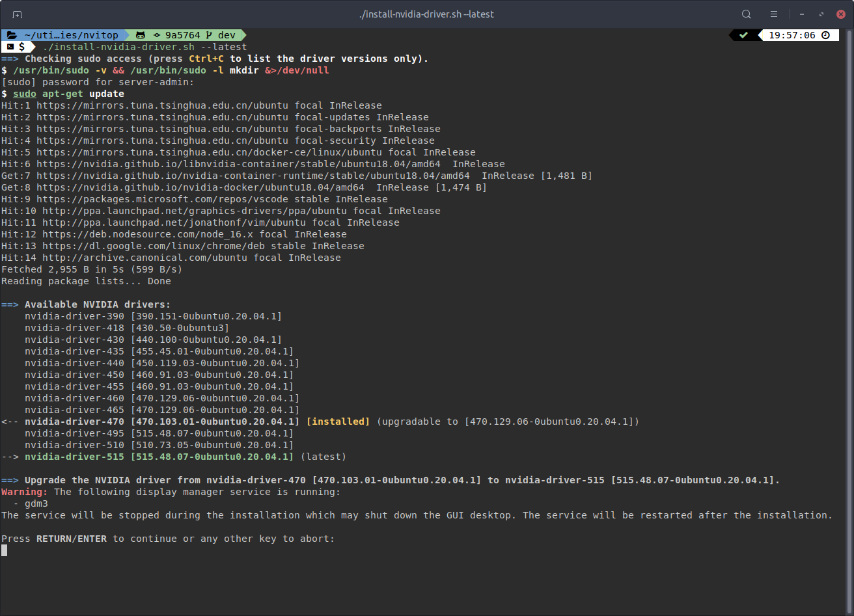Click the red Warning label
854x616 pixels.
[25, 492]
